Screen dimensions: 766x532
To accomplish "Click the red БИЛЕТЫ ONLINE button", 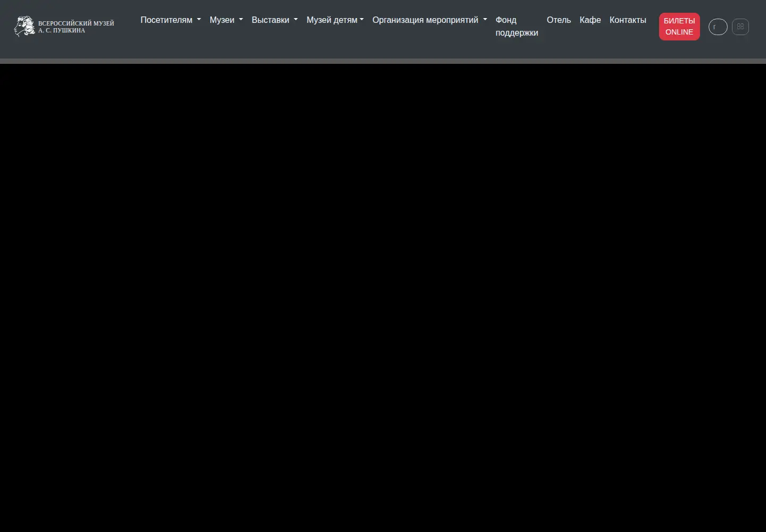I will [679, 27].
